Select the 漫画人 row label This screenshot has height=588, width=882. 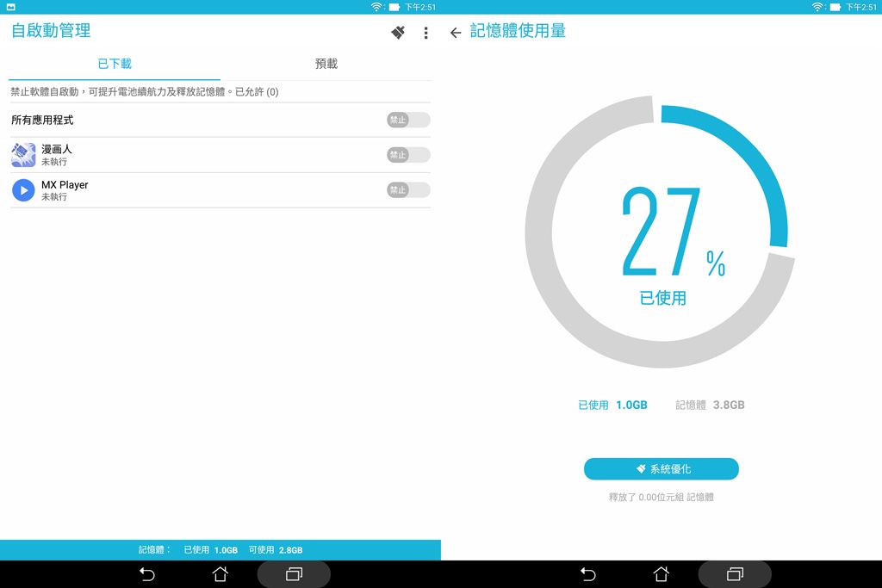point(57,149)
